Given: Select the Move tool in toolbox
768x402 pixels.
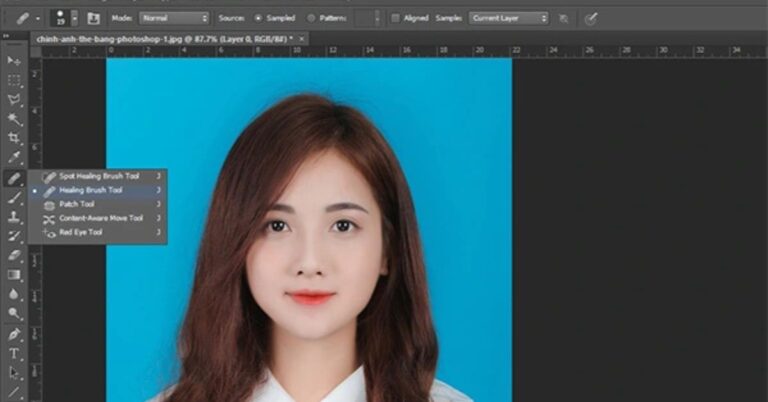Looking at the screenshot, I should [15, 62].
